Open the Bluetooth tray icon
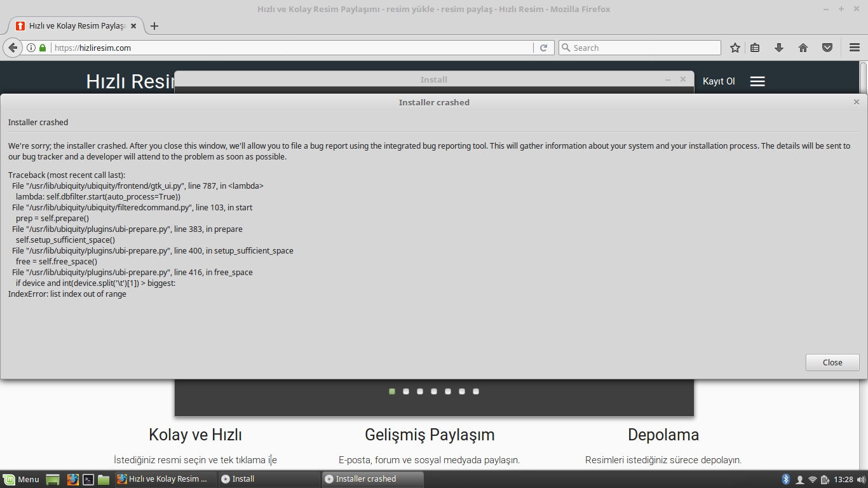Image resolution: width=868 pixels, height=488 pixels. pos(785,479)
